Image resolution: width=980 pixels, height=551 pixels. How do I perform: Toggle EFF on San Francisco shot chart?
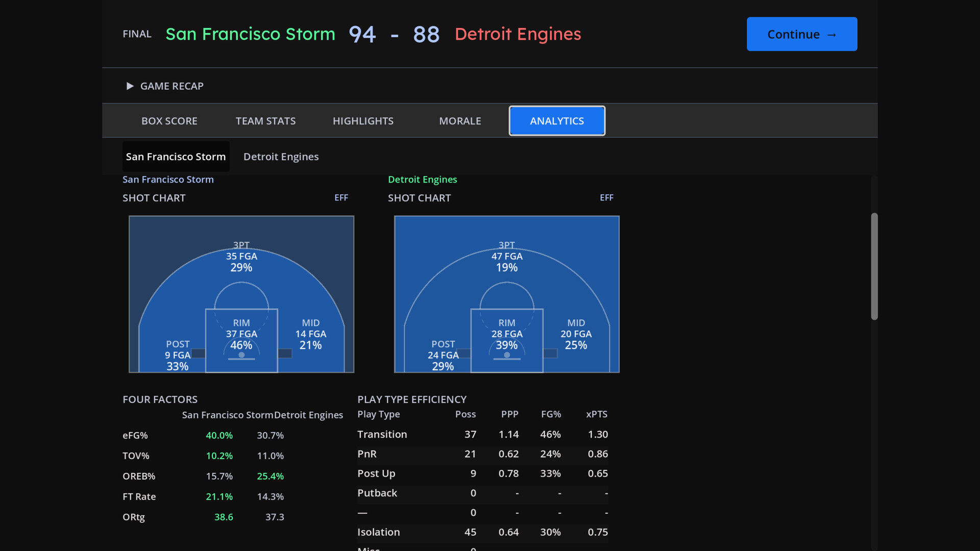click(x=341, y=198)
